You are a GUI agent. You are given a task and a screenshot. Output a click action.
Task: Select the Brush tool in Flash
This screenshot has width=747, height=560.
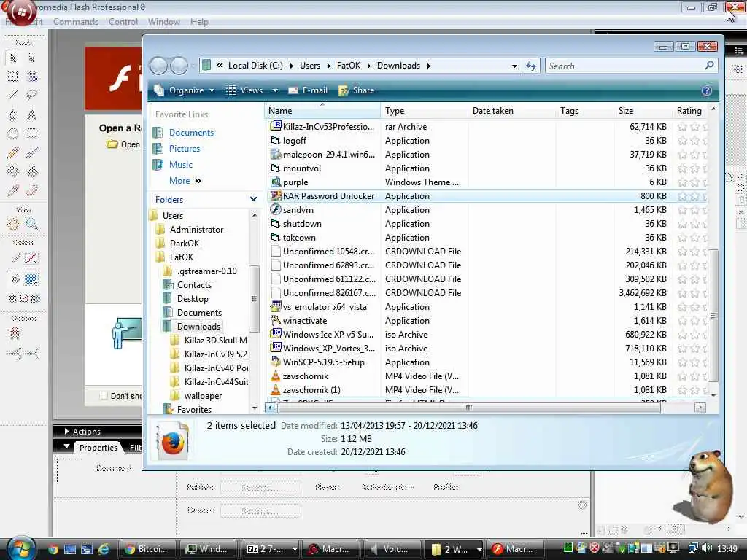[x=31, y=152]
